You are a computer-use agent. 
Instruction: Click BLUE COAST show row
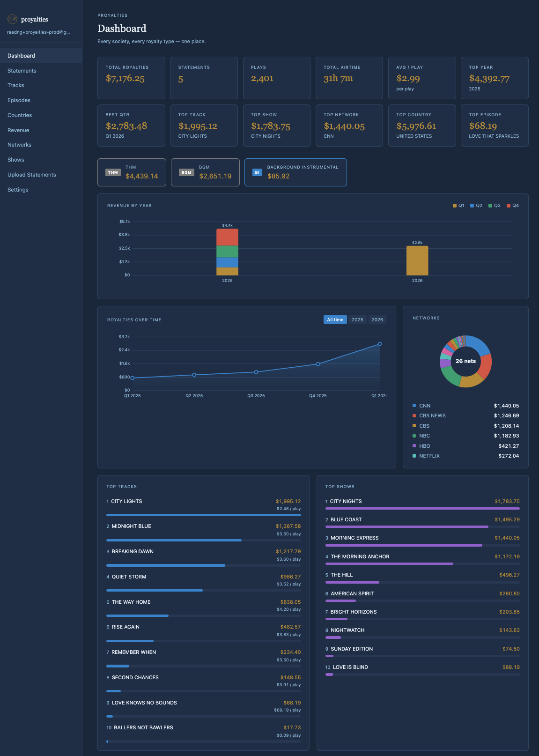pos(422,522)
